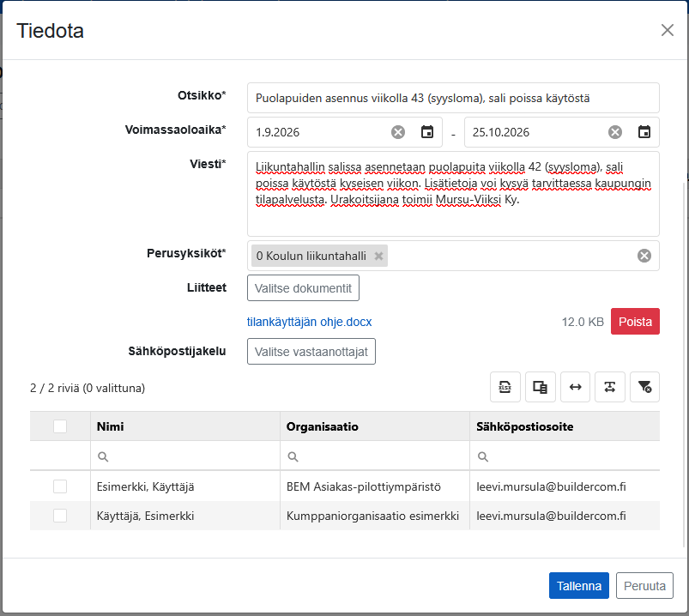Export the table to XLSX file
Viewport: 689px width, 616px height.
[x=505, y=387]
